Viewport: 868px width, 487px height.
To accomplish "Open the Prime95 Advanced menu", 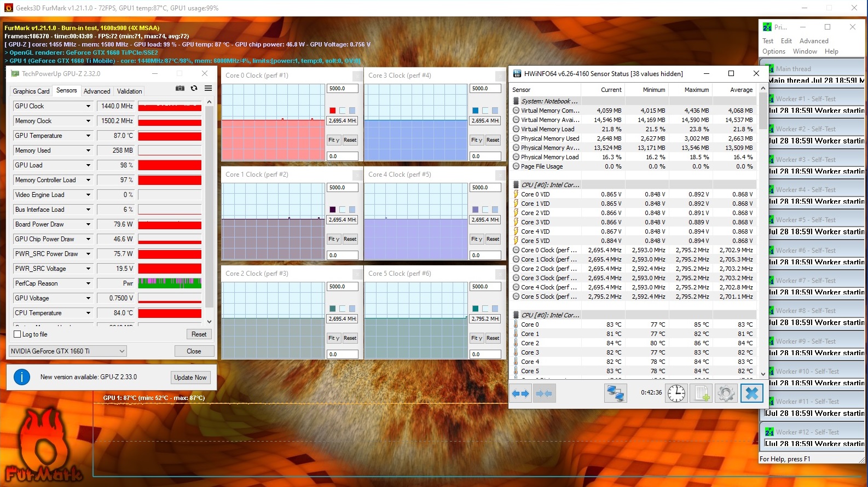I will [x=814, y=41].
